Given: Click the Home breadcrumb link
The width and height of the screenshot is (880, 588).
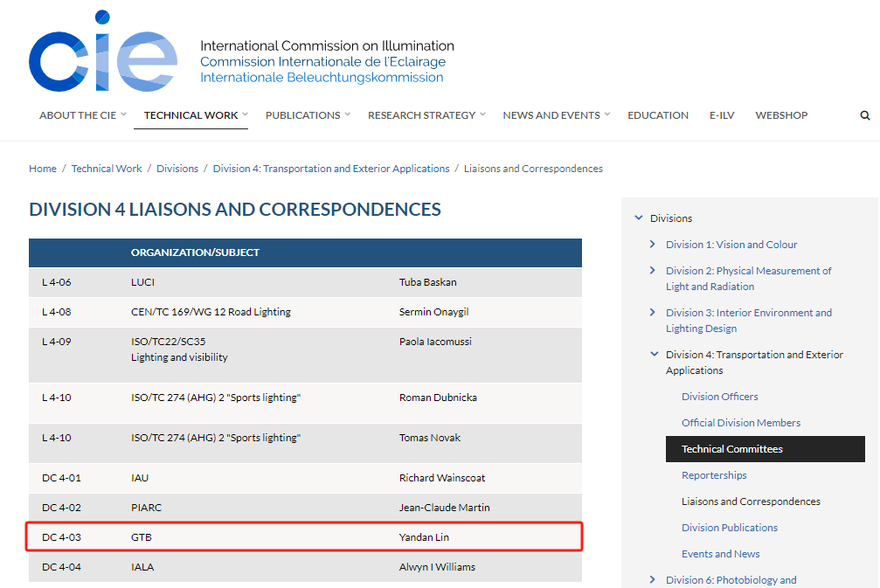Looking at the screenshot, I should tap(43, 169).
